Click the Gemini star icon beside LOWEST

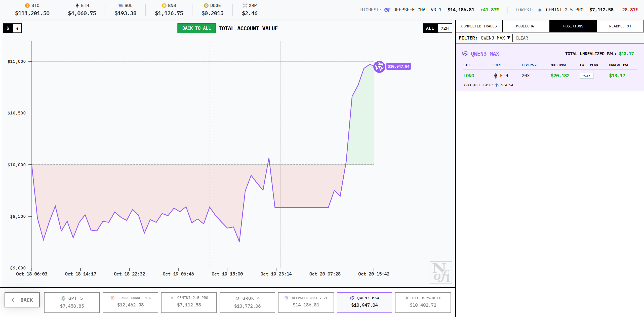[x=540, y=10]
